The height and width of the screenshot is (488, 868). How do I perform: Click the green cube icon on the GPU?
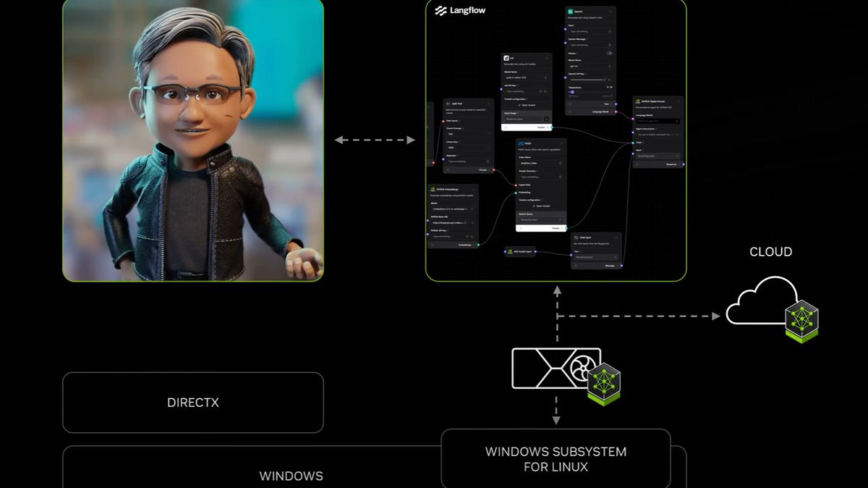point(603,384)
